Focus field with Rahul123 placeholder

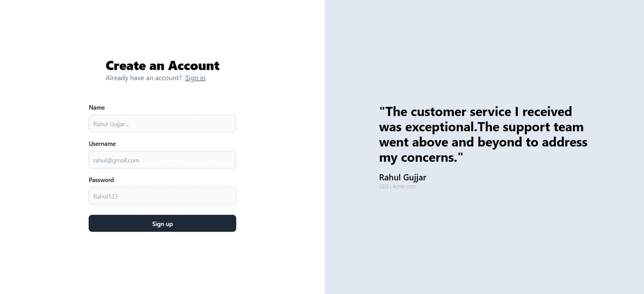pyautogui.click(x=162, y=196)
